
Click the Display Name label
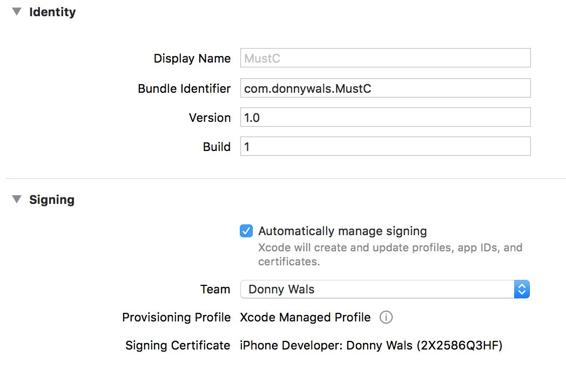click(x=192, y=58)
